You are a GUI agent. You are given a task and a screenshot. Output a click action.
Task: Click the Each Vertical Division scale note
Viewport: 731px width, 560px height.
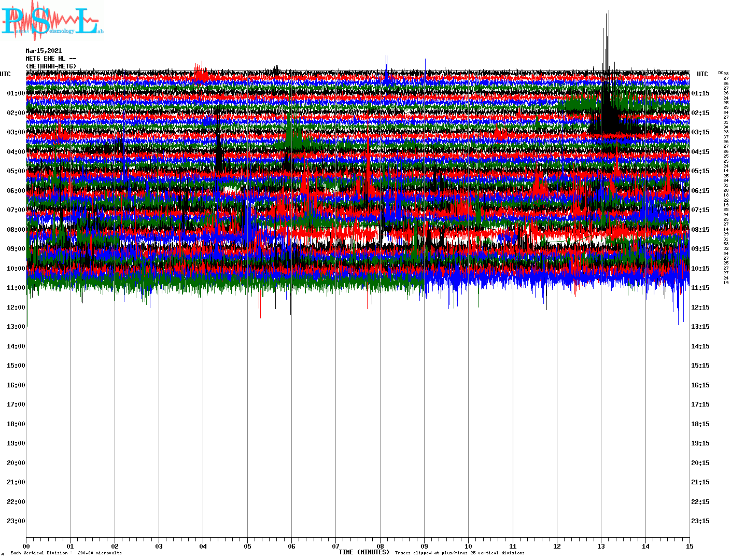(x=66, y=553)
